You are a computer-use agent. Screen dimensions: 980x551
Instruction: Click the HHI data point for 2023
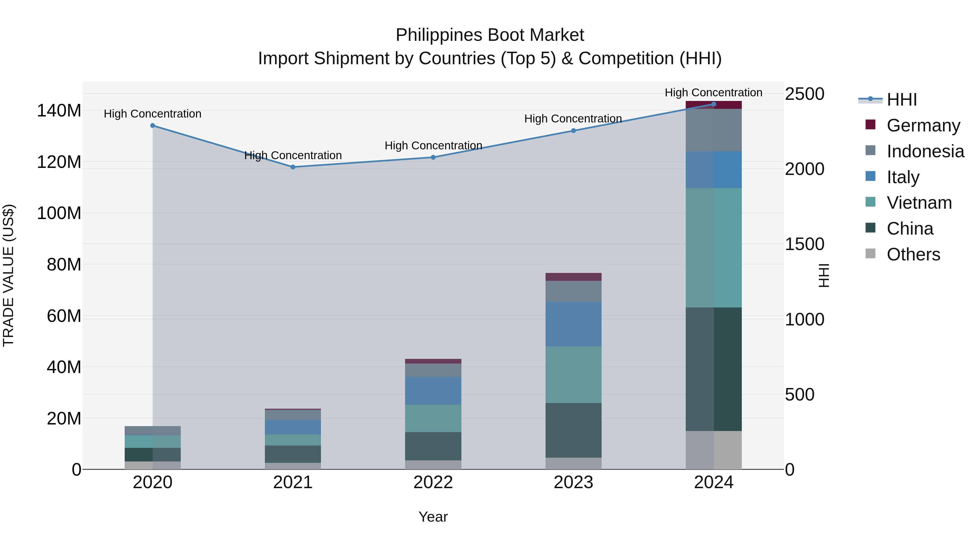[x=574, y=130]
